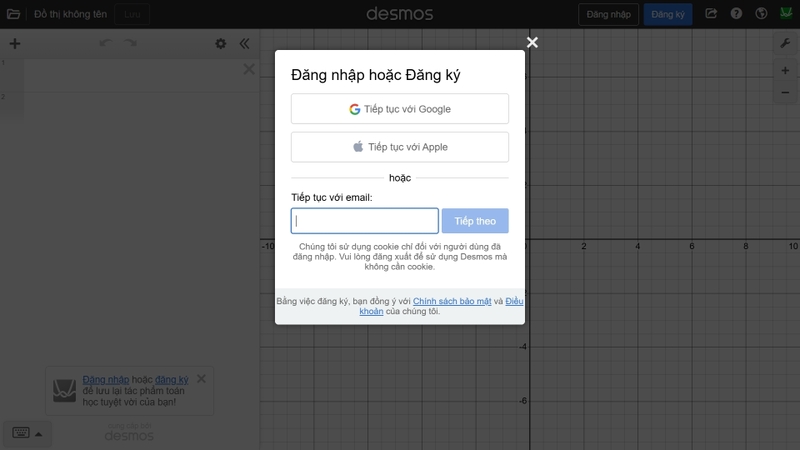Open graph settings wrench
Viewport: 800px width, 450px height.
point(786,43)
